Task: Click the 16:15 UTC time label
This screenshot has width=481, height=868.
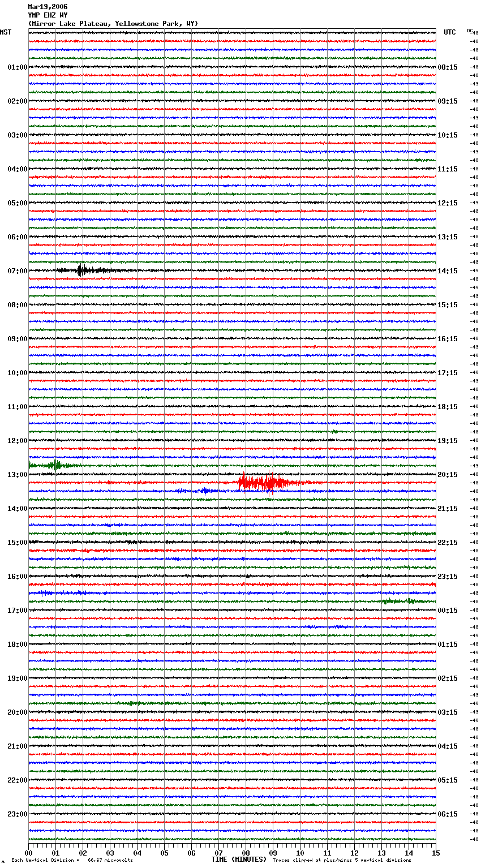Action: [448, 339]
